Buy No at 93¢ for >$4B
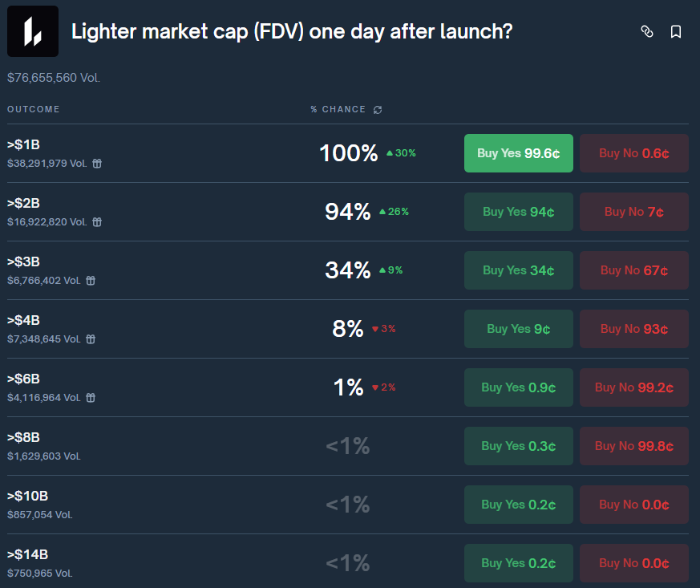This screenshot has height=588, width=700. click(x=633, y=329)
